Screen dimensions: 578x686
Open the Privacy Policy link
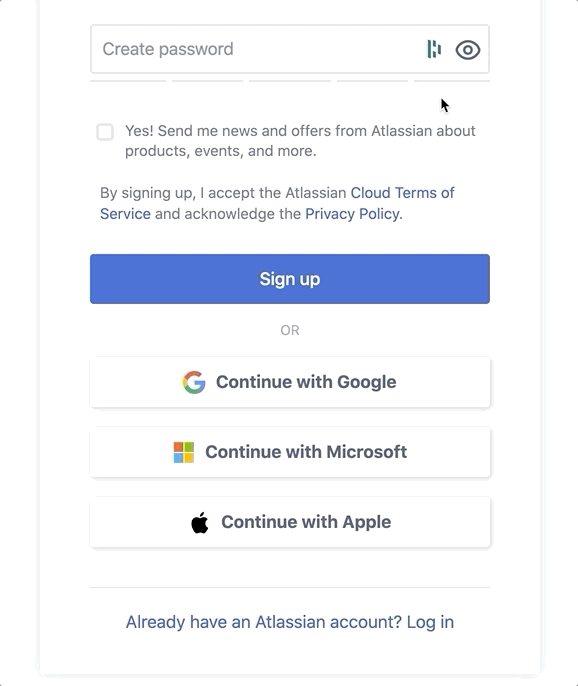[x=352, y=214]
